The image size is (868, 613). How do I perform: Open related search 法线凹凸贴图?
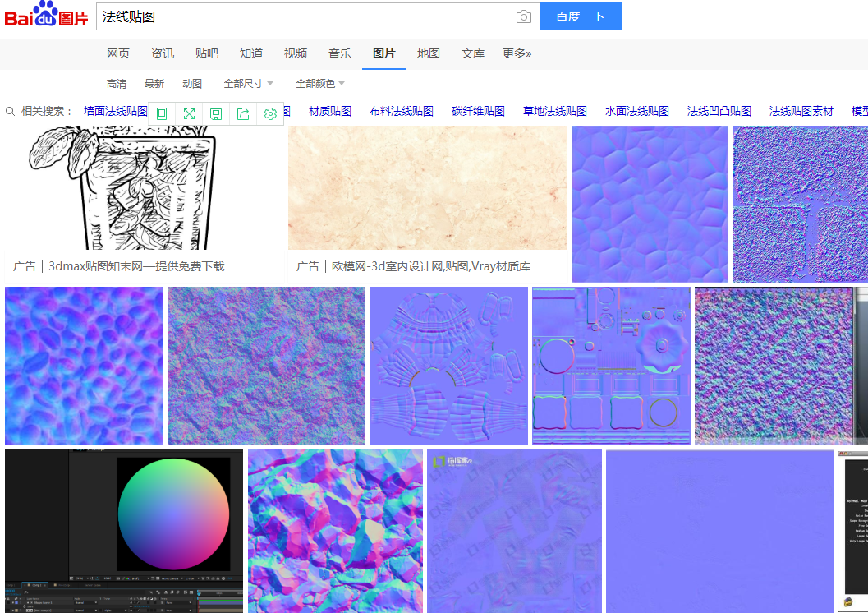coord(719,111)
